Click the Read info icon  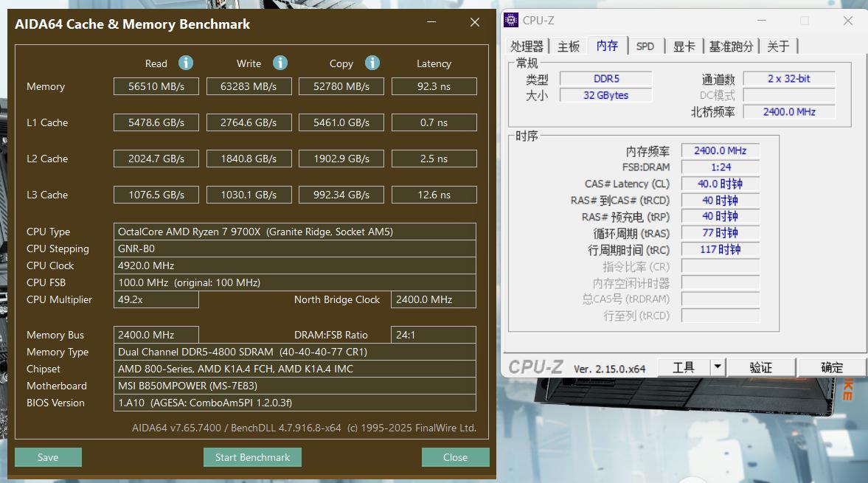click(185, 63)
